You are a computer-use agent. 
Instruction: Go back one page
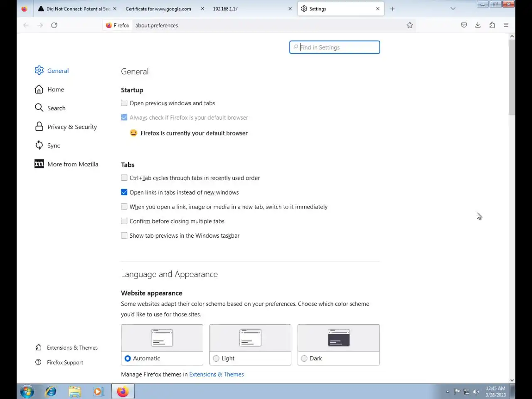pyautogui.click(x=26, y=25)
